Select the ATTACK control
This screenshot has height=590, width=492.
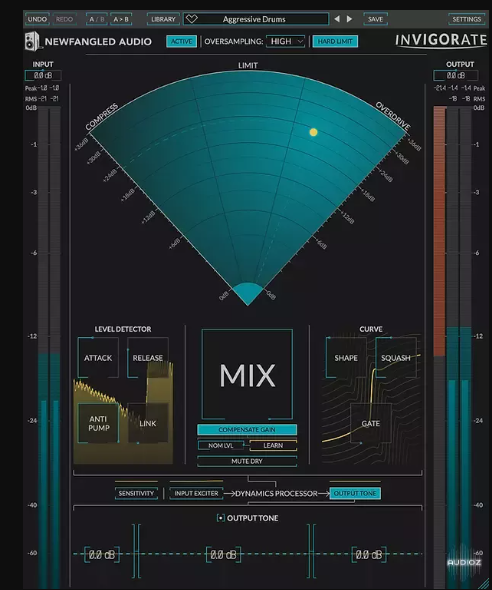[98, 357]
